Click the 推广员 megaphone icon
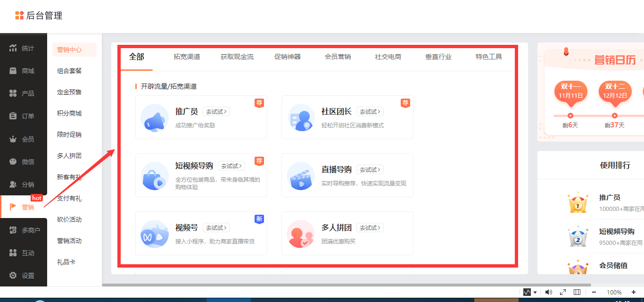Image resolution: width=644 pixels, height=302 pixels. click(155, 118)
